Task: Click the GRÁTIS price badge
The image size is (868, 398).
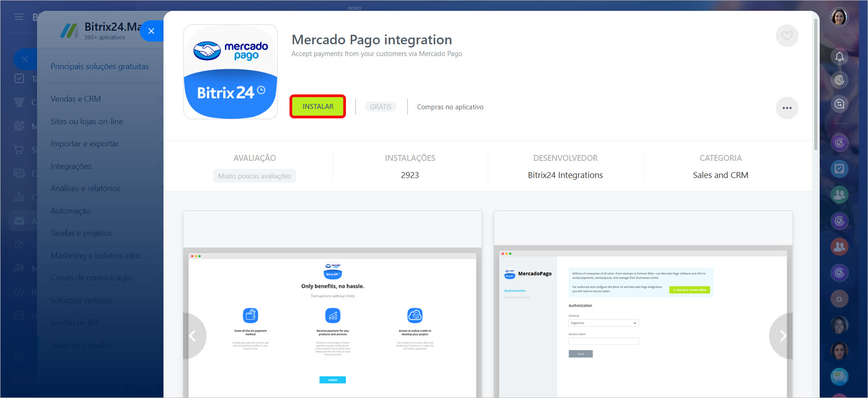Action: (x=381, y=107)
